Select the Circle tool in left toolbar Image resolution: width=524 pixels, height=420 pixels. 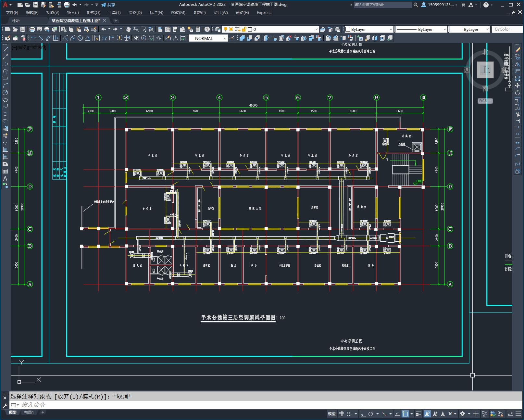pos(5,93)
